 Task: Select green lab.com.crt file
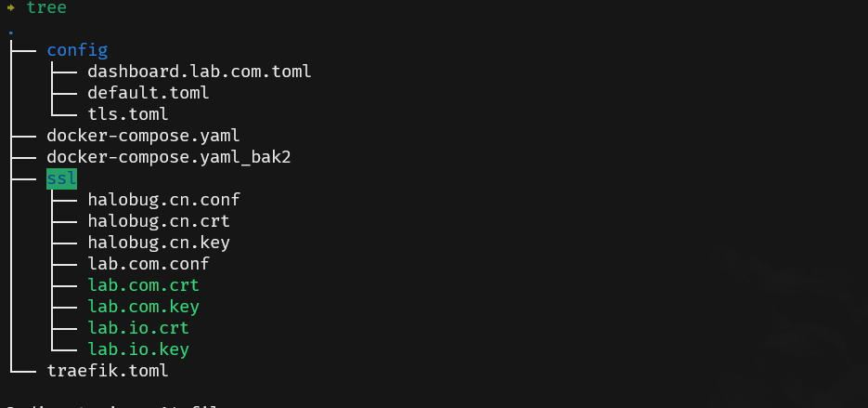(x=143, y=285)
